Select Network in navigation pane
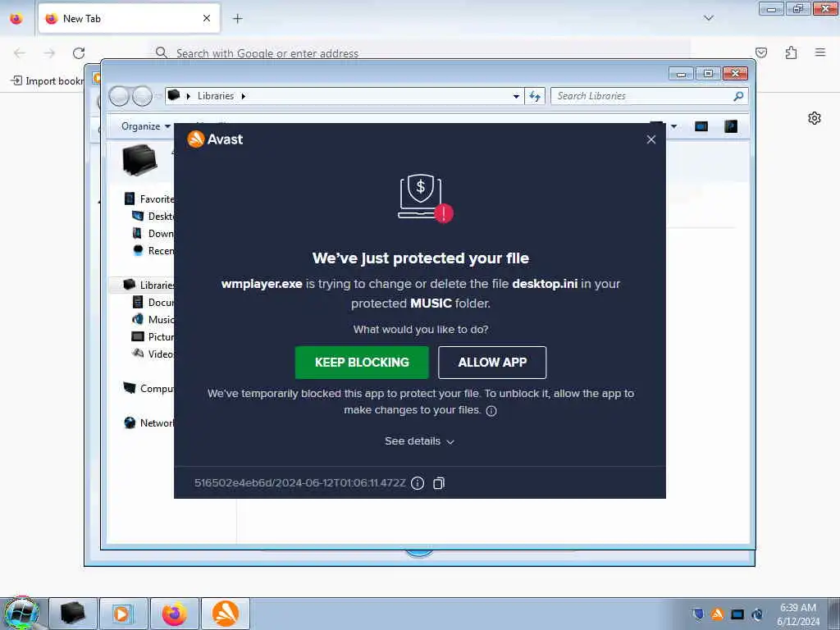 tap(149, 423)
